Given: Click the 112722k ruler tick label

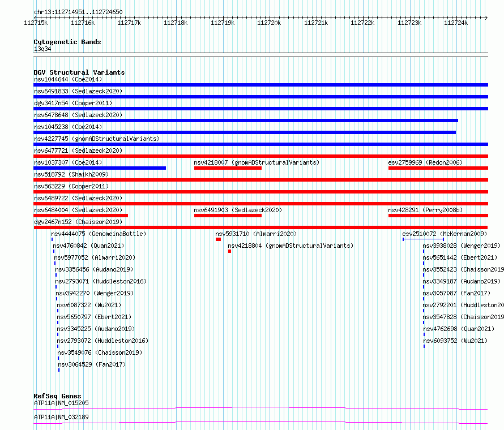Looking at the screenshot, I should (362, 23).
